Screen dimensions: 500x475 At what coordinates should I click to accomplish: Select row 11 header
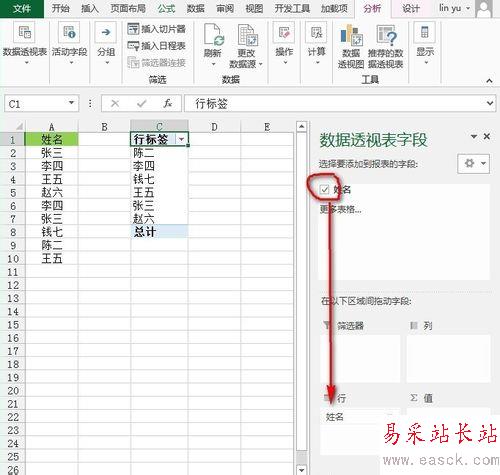[12, 272]
